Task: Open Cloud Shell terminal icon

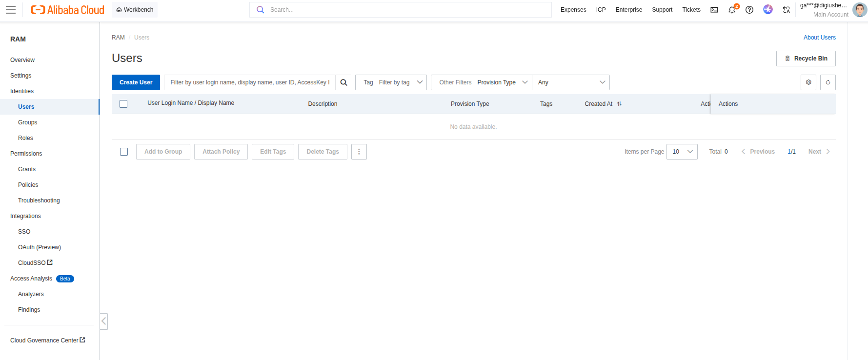Action: pos(714,10)
